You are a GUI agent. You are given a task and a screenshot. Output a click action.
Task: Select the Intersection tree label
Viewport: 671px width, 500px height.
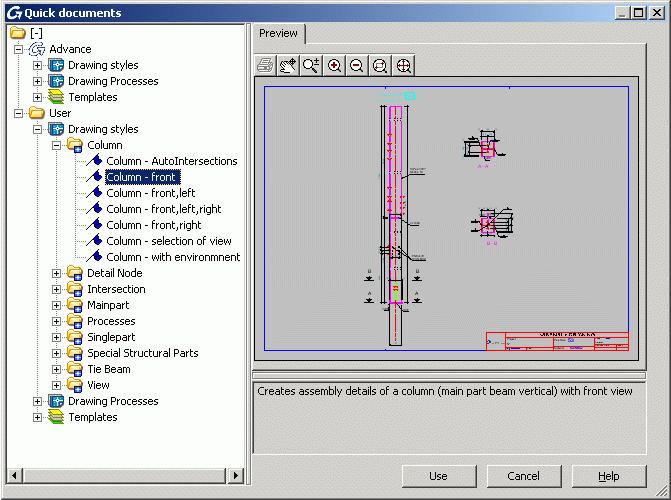click(116, 289)
